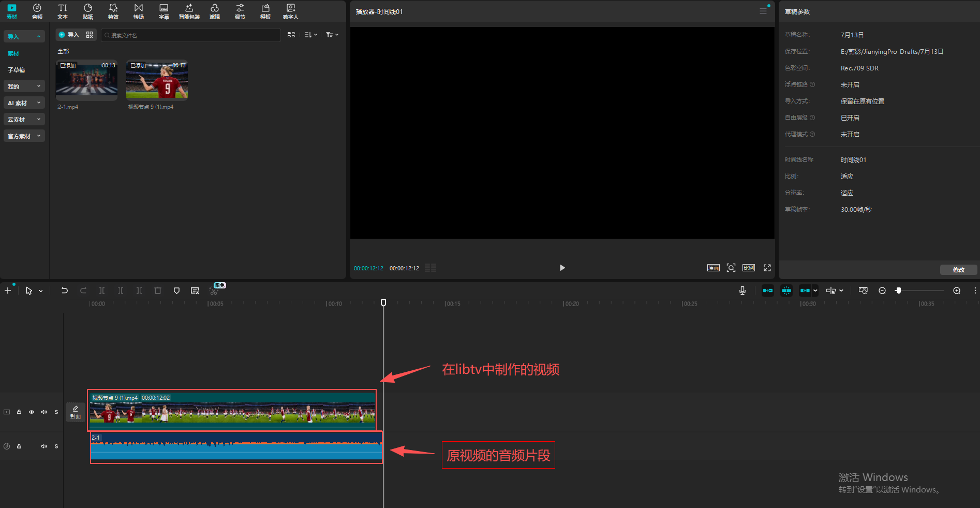Click the 调节 (Adjust) icon
The width and height of the screenshot is (980, 508).
[240, 11]
